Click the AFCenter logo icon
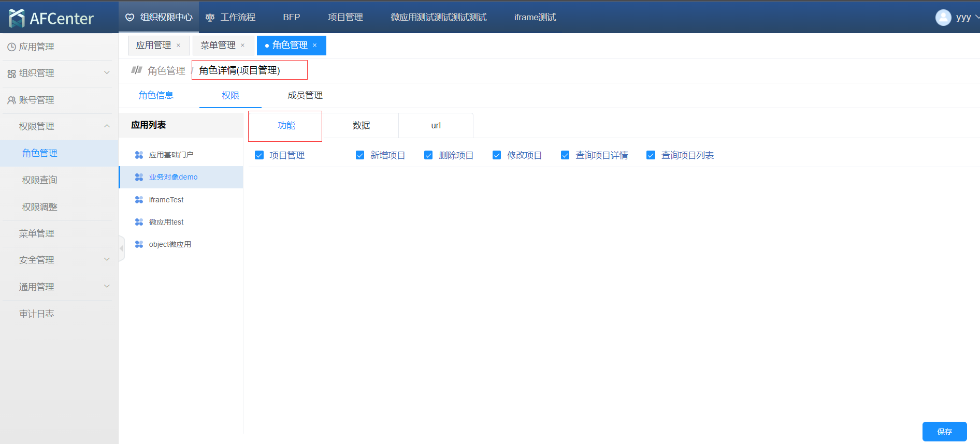 coord(17,18)
